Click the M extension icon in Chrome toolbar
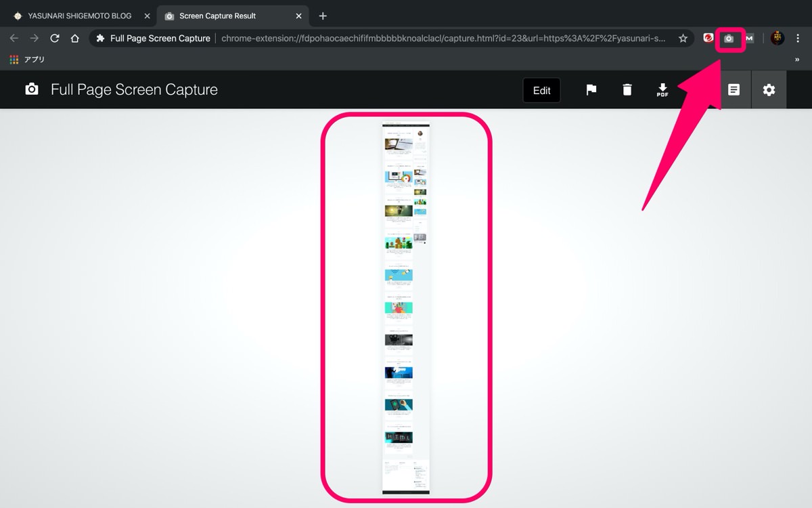This screenshot has width=812, height=508. [x=749, y=39]
